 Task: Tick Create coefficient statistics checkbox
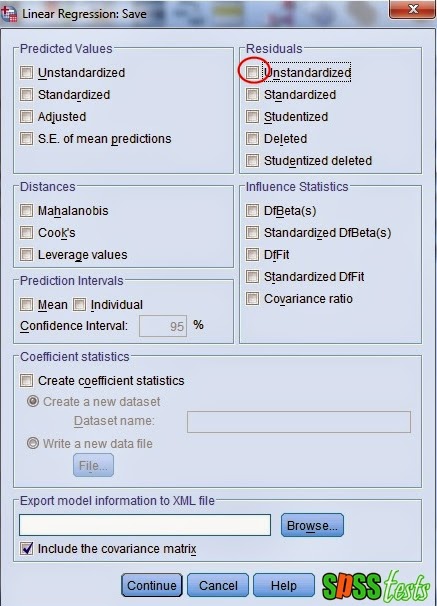click(26, 380)
